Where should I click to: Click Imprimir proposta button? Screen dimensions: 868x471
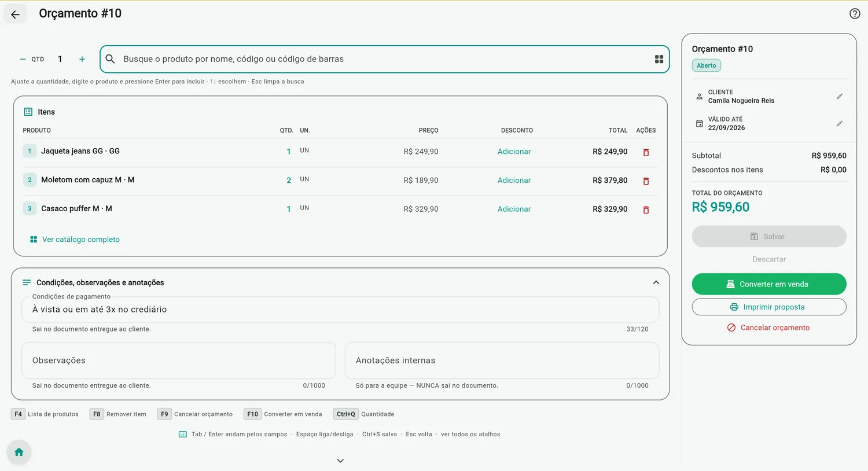(x=769, y=307)
